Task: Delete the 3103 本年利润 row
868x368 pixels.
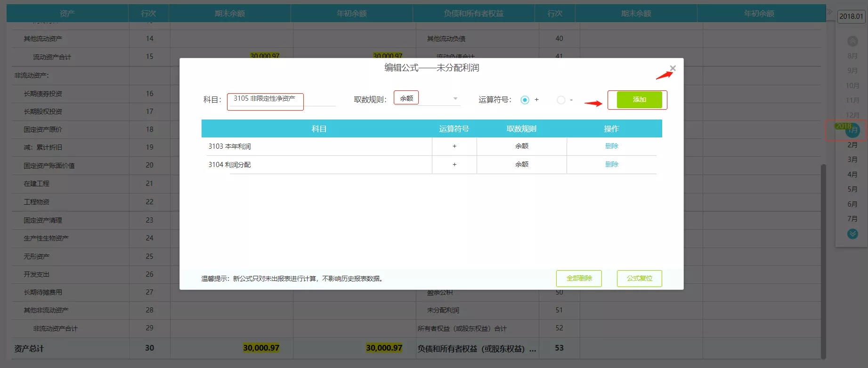Action: pos(611,146)
